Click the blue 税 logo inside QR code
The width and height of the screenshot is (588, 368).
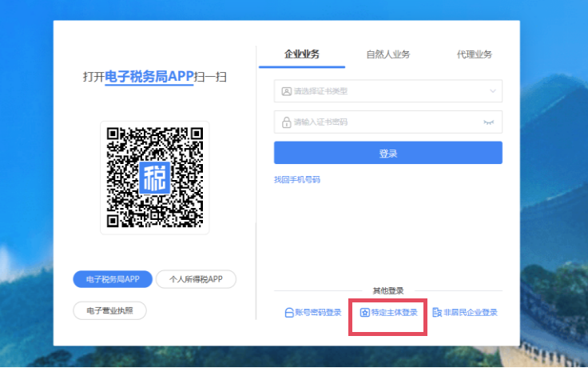(155, 178)
